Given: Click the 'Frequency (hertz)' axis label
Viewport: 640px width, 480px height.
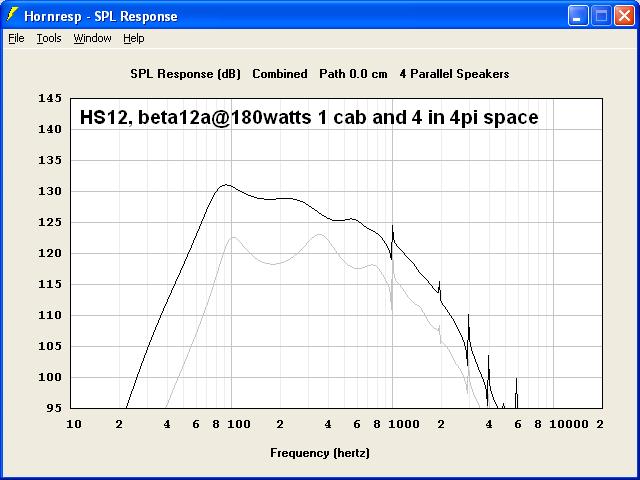Looking at the screenshot, I should pos(320,453).
